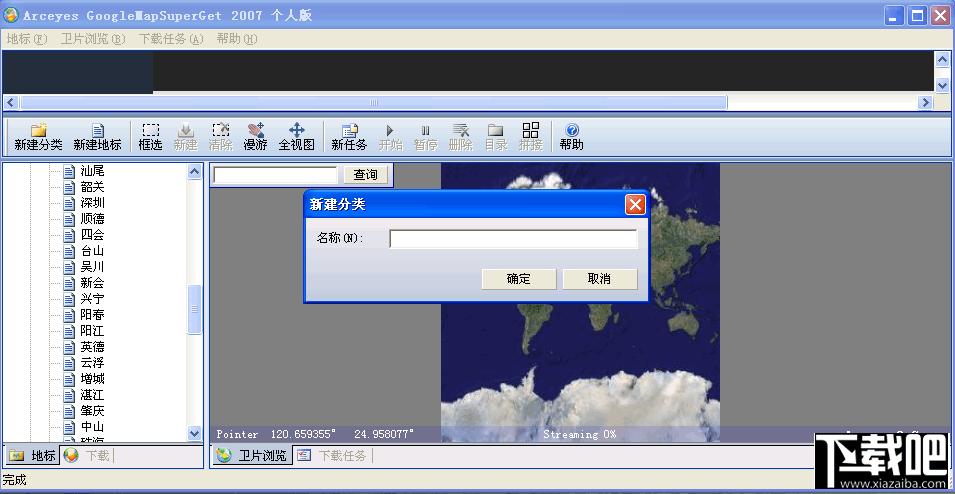This screenshot has width=955, height=494.
Task: Click the satellite world map image
Action: 580,302
